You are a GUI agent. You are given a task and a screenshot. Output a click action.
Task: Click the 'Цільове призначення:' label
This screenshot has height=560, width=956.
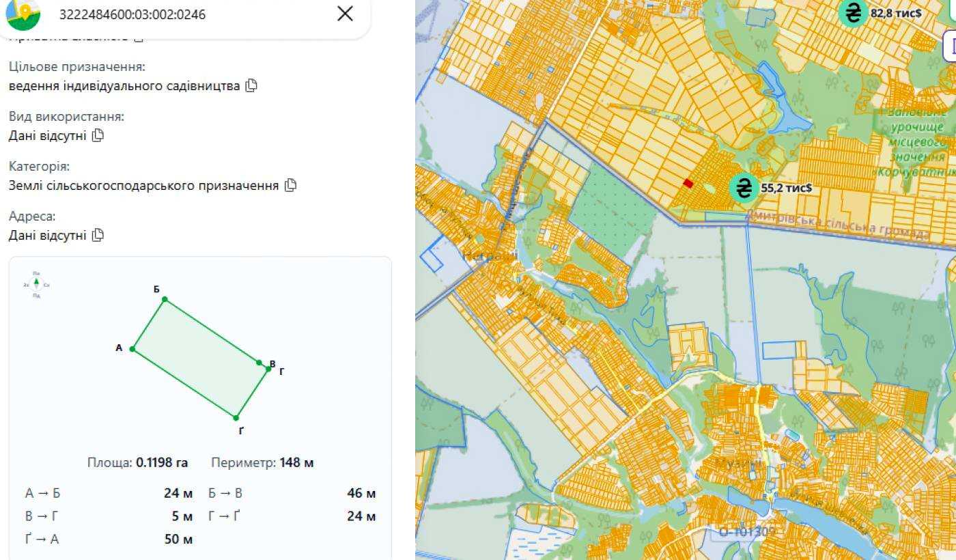pos(77,67)
